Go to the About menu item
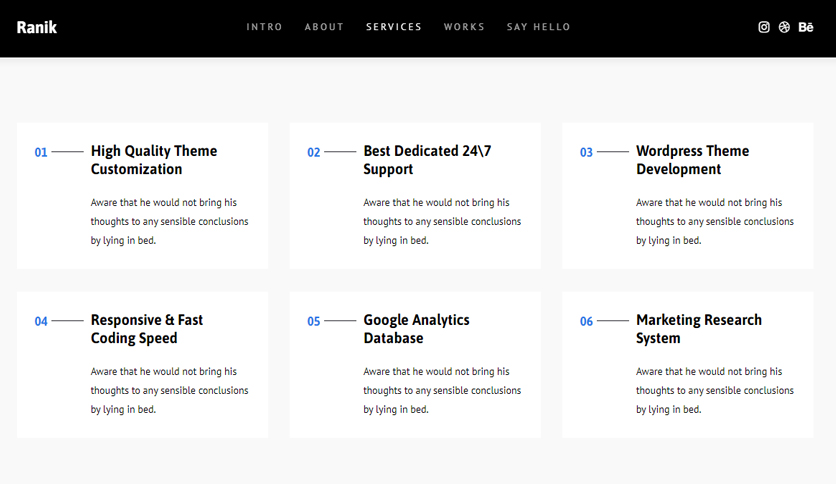 [x=324, y=27]
